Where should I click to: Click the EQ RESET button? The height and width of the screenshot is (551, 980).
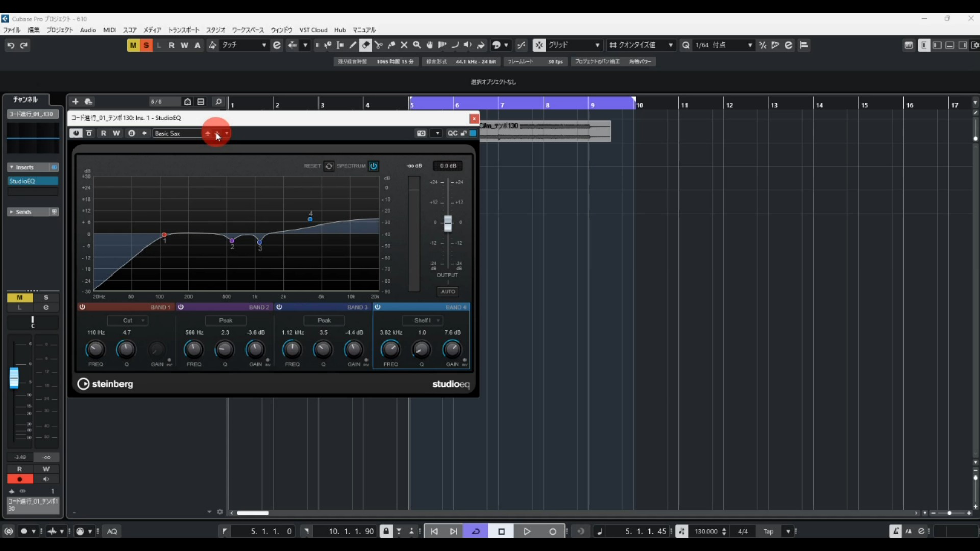[x=329, y=166]
